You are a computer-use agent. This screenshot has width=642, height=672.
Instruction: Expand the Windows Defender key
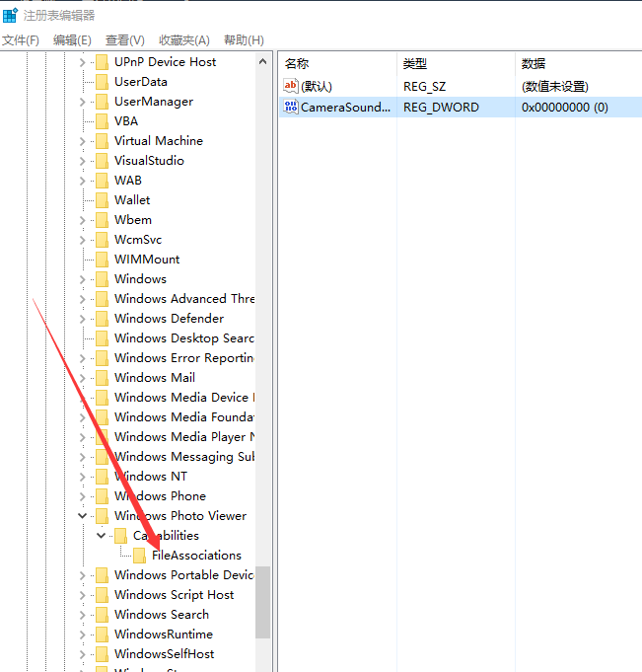click(82, 319)
